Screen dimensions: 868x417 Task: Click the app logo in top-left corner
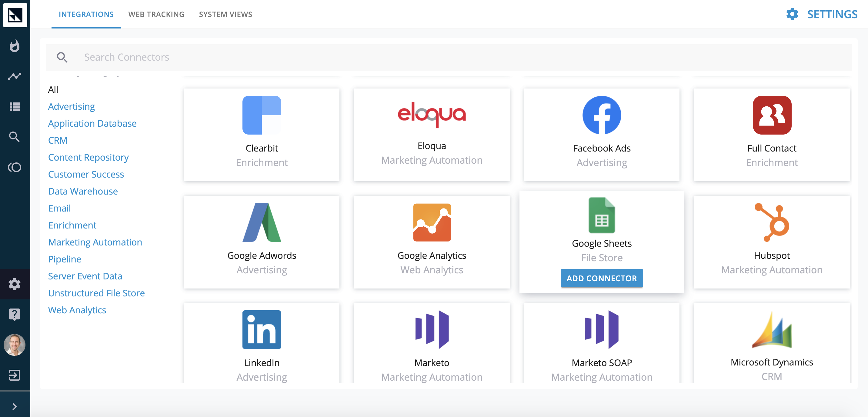pos(15,15)
